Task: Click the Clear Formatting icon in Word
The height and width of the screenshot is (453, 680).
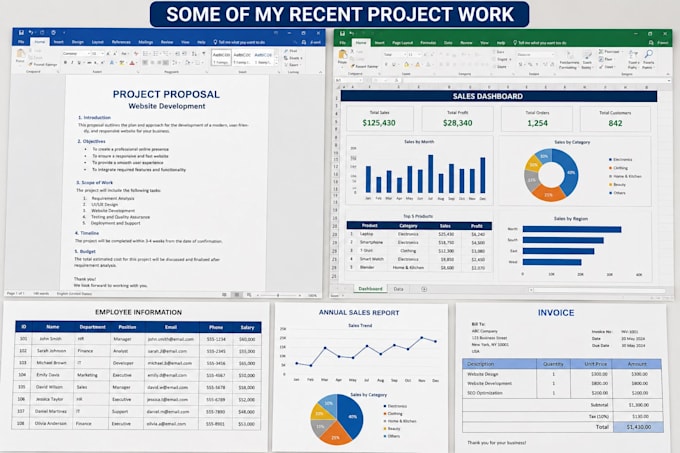Action: pos(136,53)
